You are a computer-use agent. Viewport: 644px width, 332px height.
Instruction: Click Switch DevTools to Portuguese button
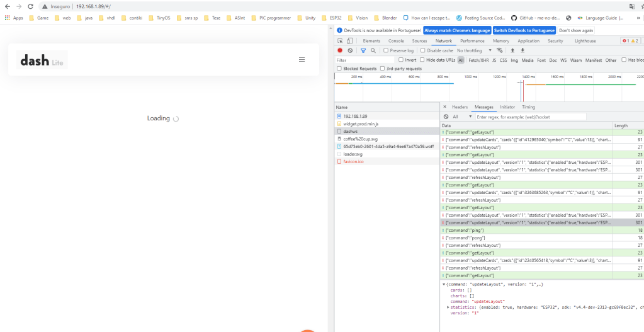tap(524, 30)
